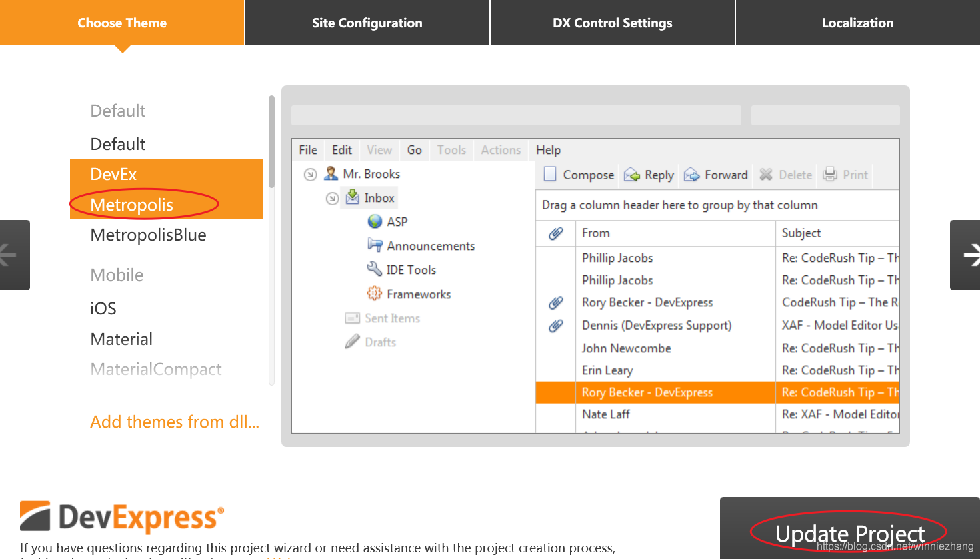Open the Site Configuration tab

(x=367, y=23)
